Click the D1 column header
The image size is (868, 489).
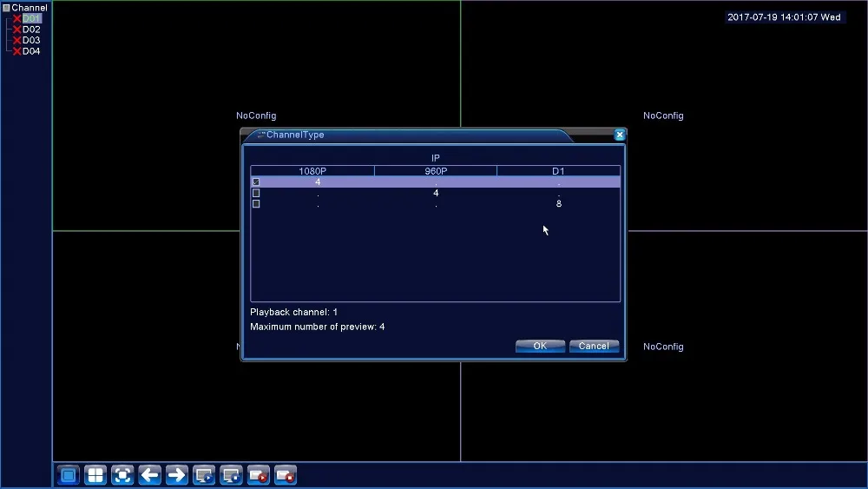(558, 171)
